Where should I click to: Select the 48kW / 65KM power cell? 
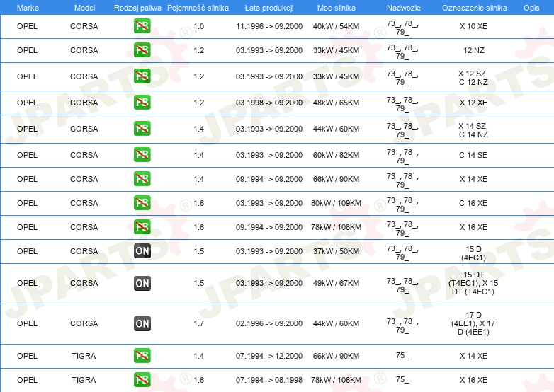pos(336,103)
